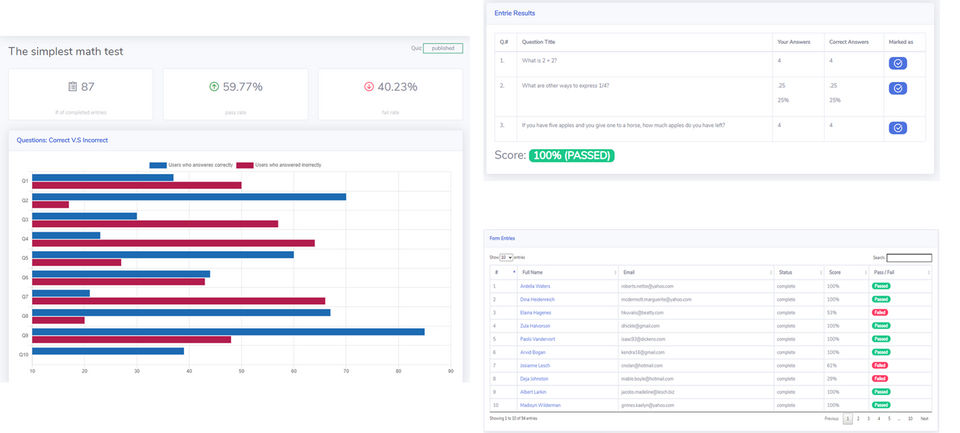Click the 29% score of Deja Johnston
The height and width of the screenshot is (433, 960).
tap(833, 379)
